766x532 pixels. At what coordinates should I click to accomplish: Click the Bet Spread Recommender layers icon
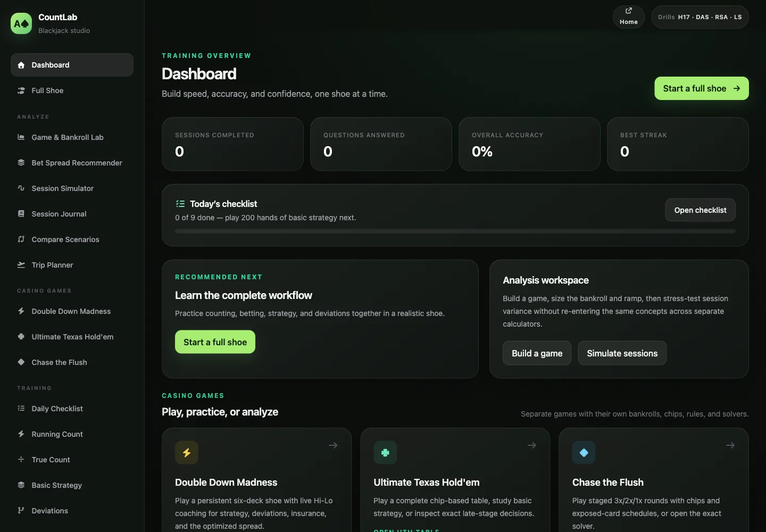[21, 163]
